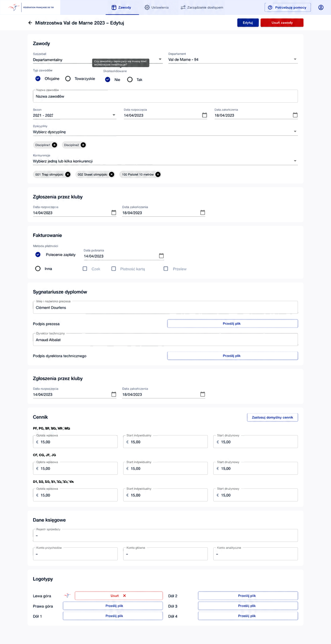Open the user account profile icon
Viewport: 331px width, 644px height.
pos(321,7)
